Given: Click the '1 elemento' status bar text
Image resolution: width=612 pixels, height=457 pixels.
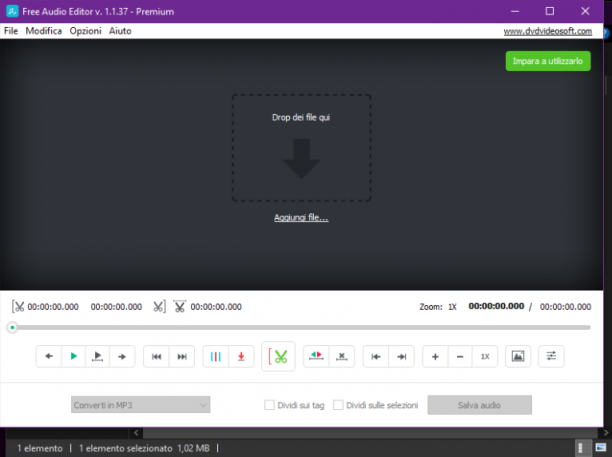Looking at the screenshot, I should pos(40,448).
